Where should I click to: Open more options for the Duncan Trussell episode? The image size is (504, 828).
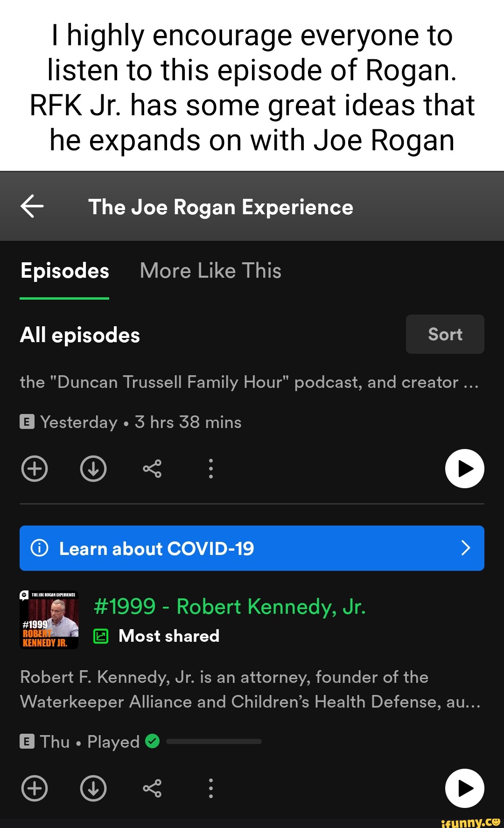[211, 469]
